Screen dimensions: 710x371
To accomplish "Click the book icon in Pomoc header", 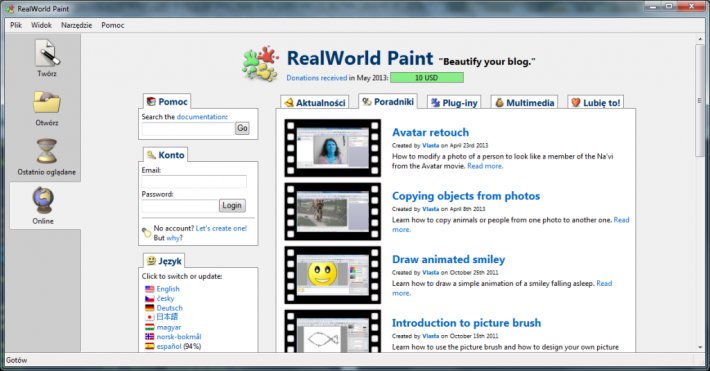I will tap(151, 101).
